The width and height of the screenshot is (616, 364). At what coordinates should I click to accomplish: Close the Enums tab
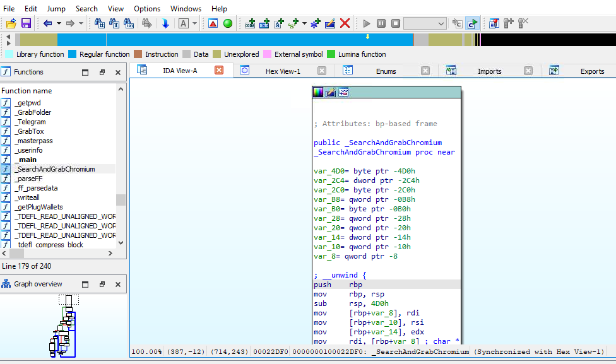(x=425, y=71)
